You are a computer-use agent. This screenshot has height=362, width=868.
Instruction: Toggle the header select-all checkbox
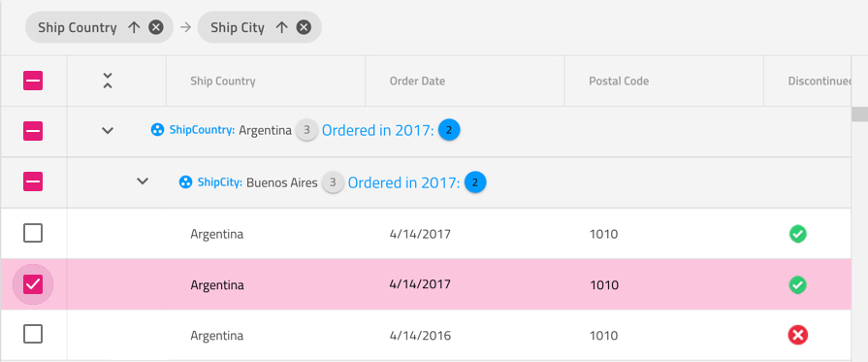(x=33, y=81)
